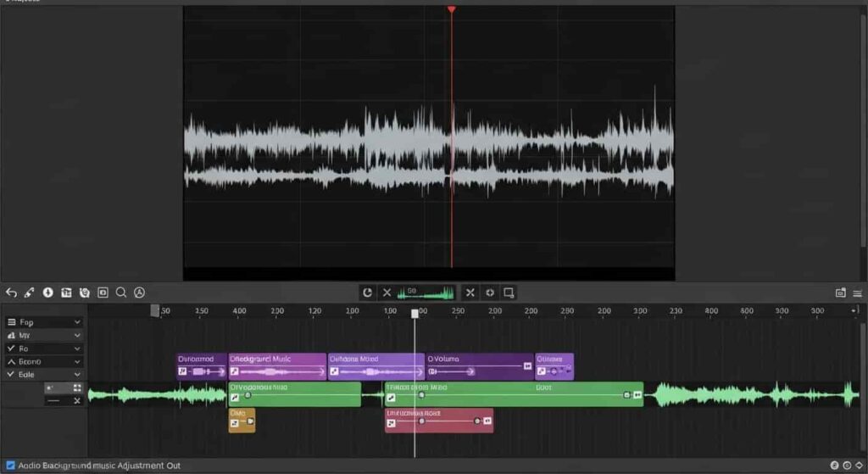Image resolution: width=868 pixels, height=474 pixels.
Task: Click the undo arrow in the timeline toolbar
Action: tap(11, 293)
